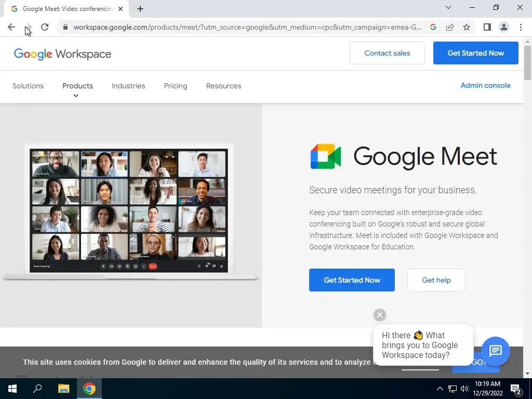Open the Admin console link
The image size is (532, 399).
point(486,86)
